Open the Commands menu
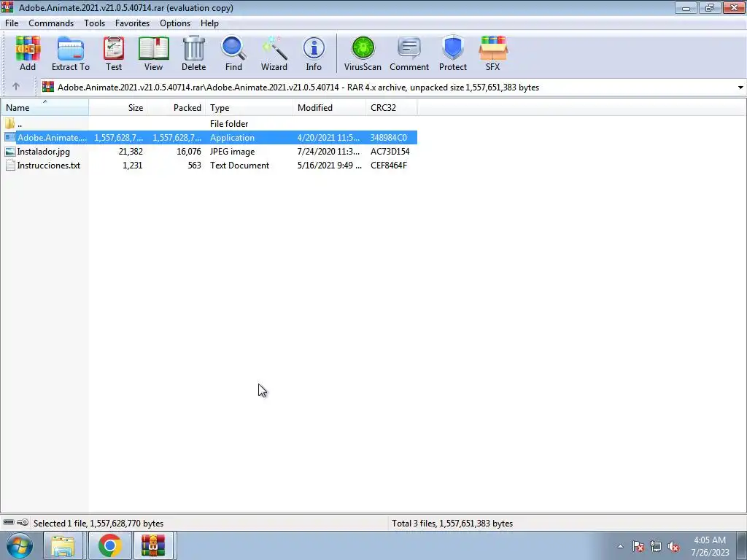Viewport: 747px width, 560px height. coord(51,23)
